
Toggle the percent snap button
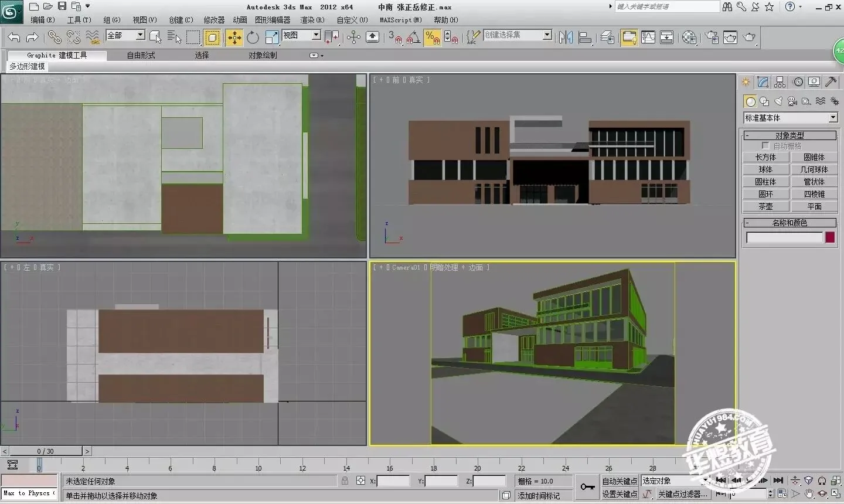click(433, 38)
